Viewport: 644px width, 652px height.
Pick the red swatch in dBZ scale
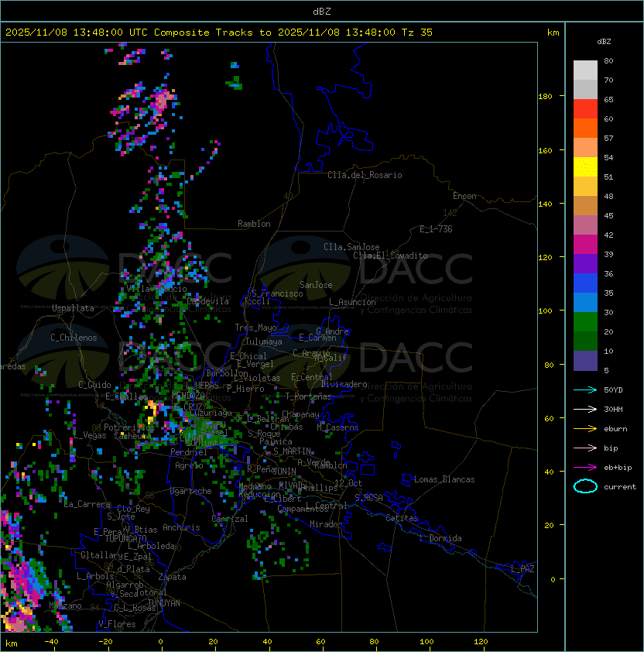click(x=585, y=109)
